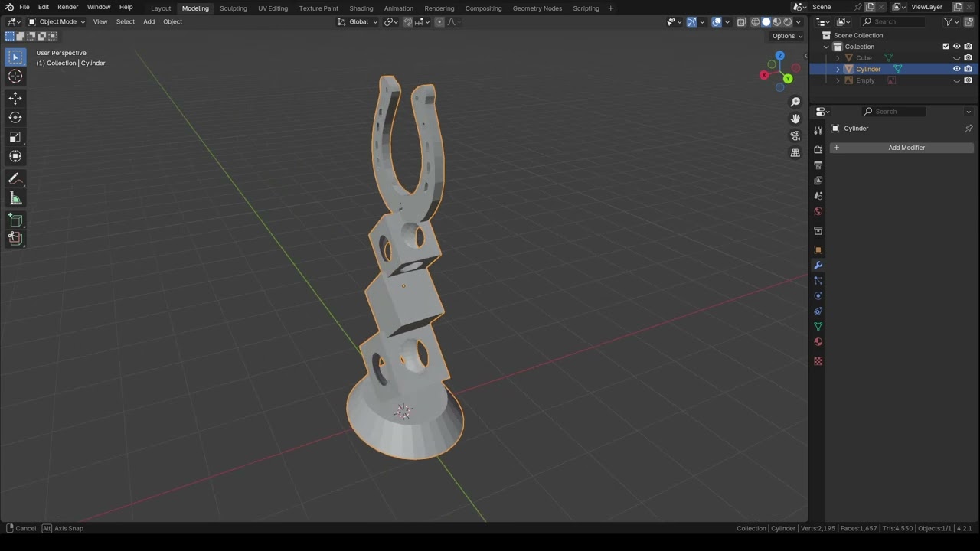
Task: Toggle Collection exclude checkbox in outliner
Action: click(946, 47)
